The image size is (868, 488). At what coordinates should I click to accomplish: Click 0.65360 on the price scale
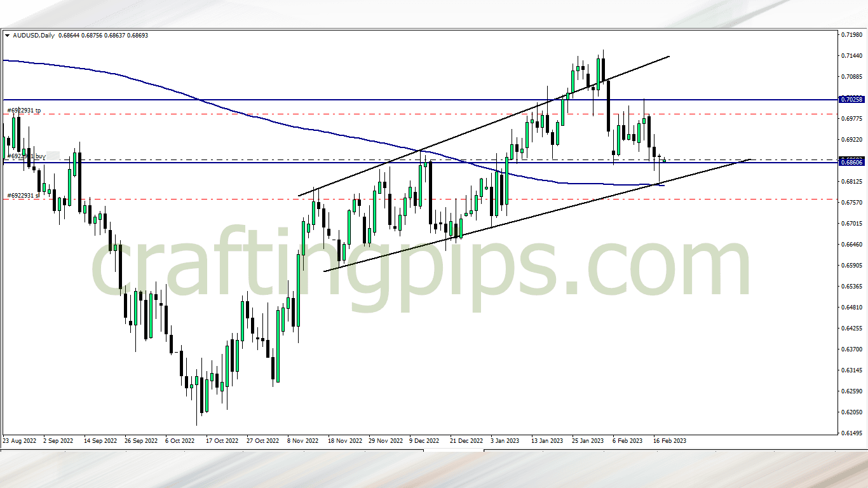(x=851, y=286)
